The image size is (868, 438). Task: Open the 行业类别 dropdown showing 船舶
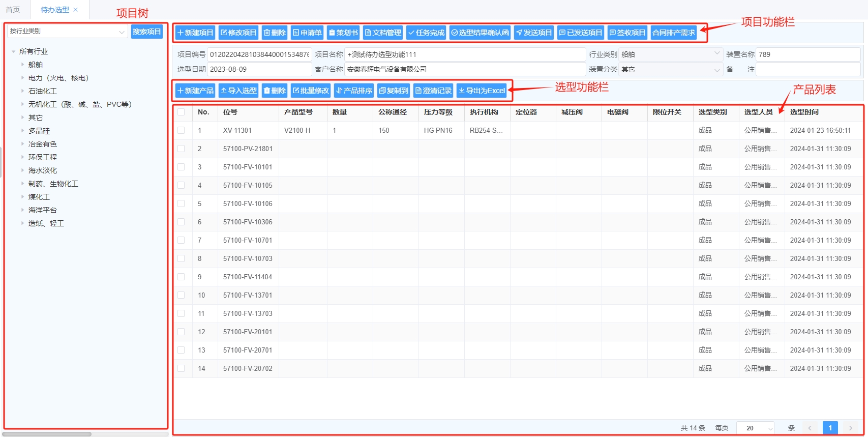coord(670,54)
